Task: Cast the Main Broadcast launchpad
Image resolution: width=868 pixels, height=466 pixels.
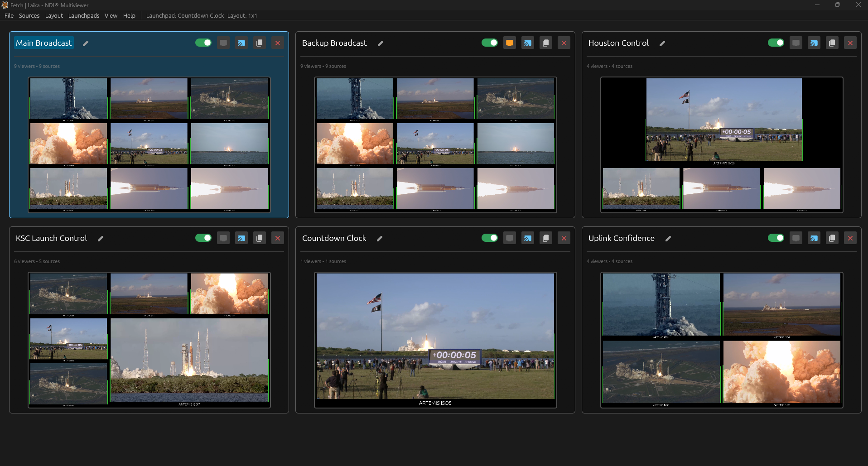Action: tap(241, 43)
